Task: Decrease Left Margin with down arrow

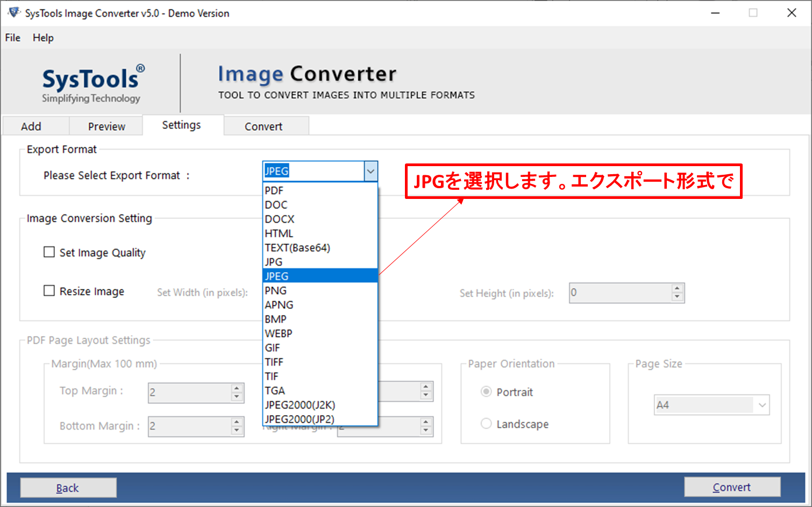Action: 426,396
